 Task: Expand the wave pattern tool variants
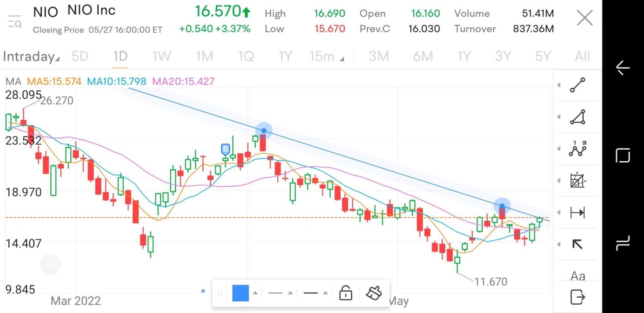(x=559, y=149)
